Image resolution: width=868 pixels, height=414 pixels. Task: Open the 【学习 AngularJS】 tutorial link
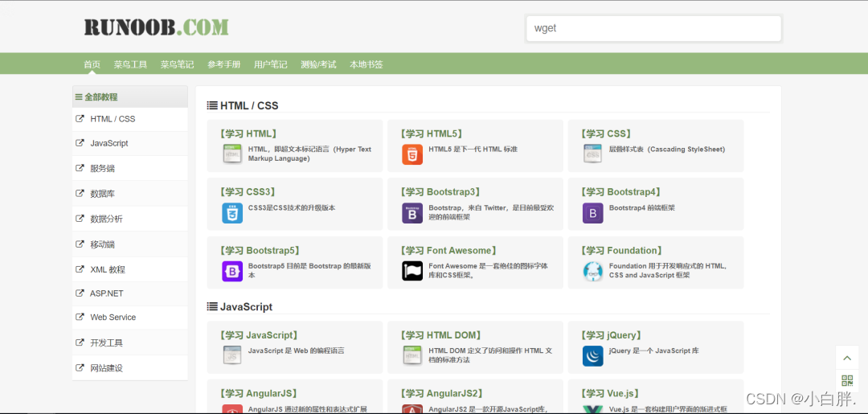click(x=258, y=393)
